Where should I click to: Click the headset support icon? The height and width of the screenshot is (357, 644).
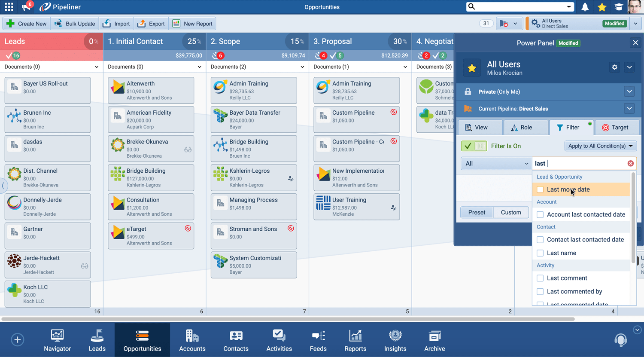pos(620,340)
